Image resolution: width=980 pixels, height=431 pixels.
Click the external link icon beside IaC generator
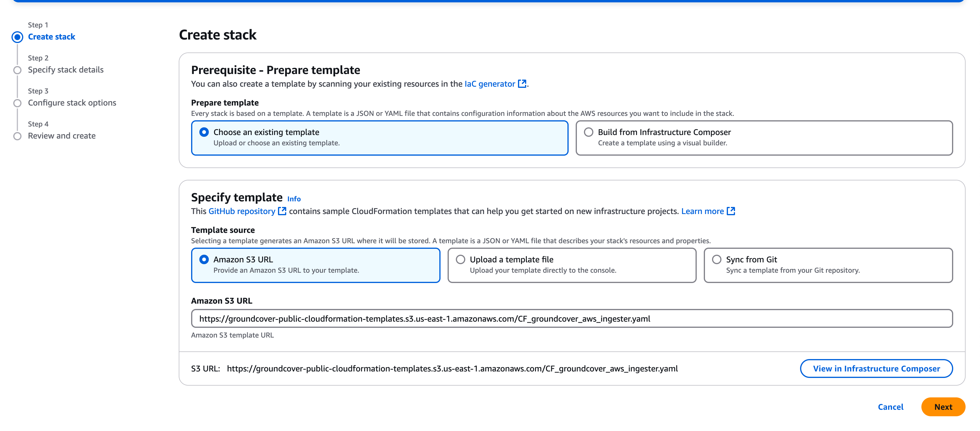point(522,84)
